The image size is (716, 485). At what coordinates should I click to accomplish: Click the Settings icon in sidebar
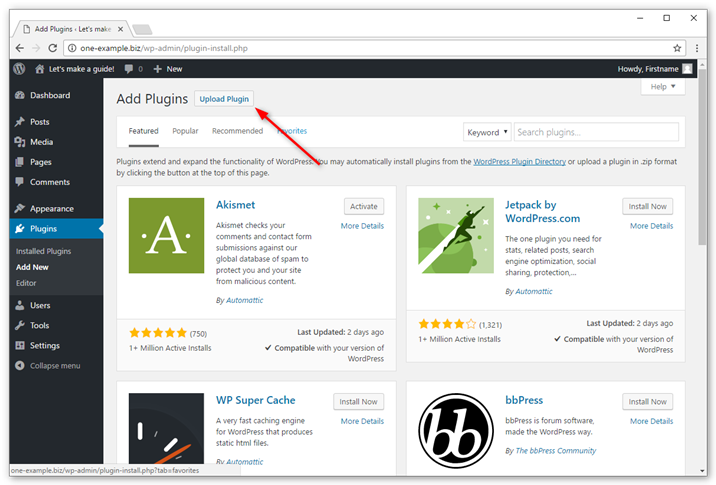(x=20, y=345)
